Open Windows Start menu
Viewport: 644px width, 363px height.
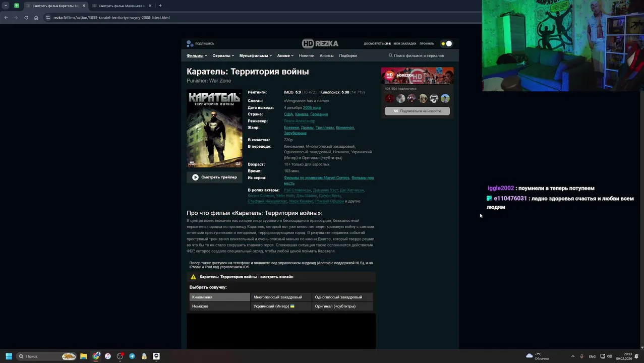9,356
